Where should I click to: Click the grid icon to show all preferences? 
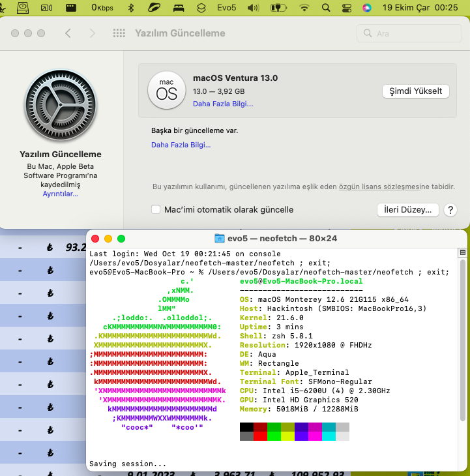pyautogui.click(x=119, y=33)
